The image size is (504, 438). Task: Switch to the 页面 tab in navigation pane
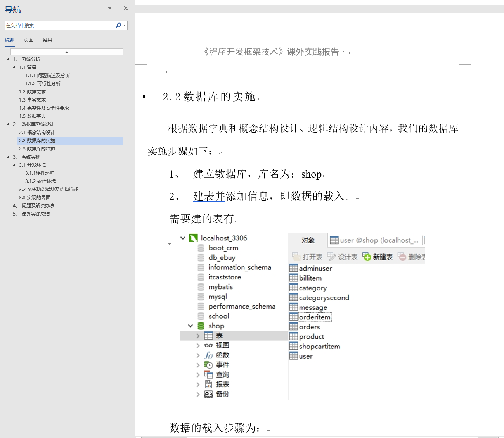[28, 40]
